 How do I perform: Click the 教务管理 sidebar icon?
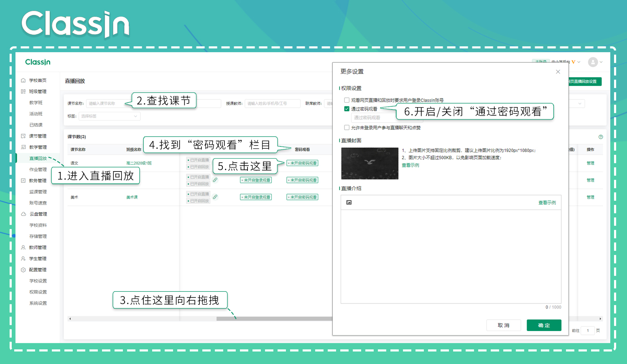pyautogui.click(x=23, y=181)
